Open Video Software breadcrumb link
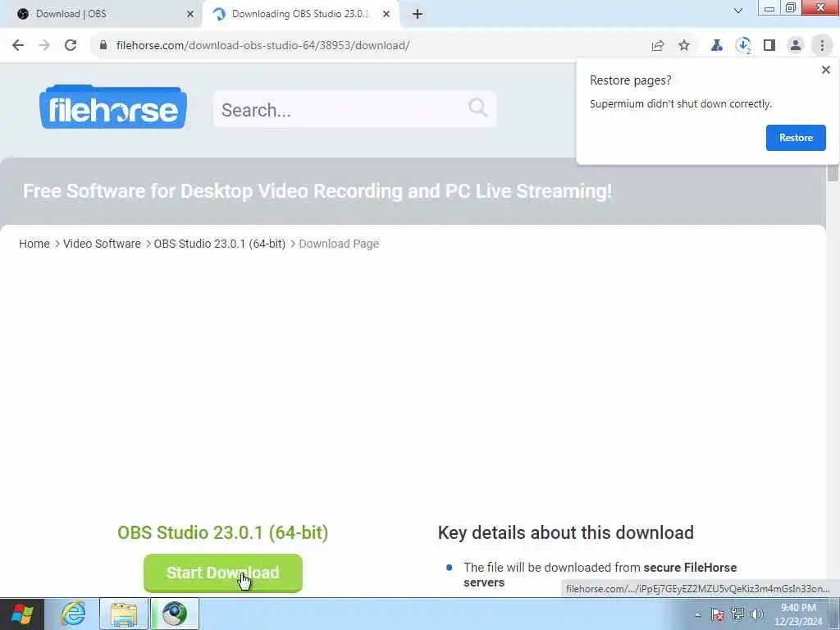 coord(102,244)
